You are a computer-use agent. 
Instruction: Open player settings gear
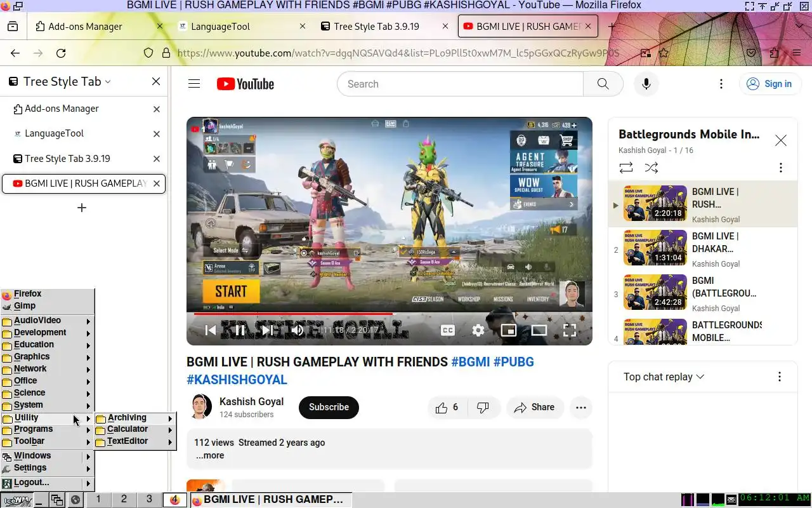[478, 330]
